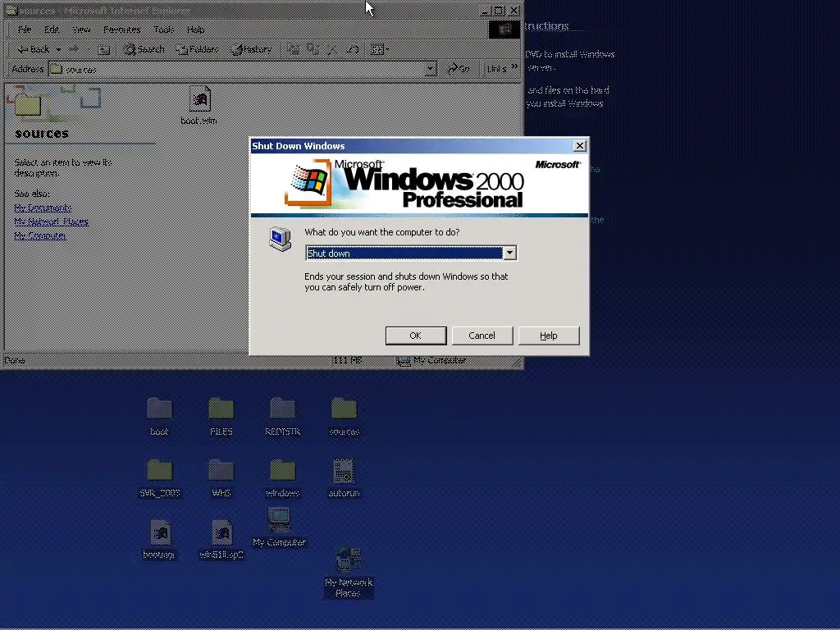
Task: Click the sources window title bar icon
Action: [11, 10]
